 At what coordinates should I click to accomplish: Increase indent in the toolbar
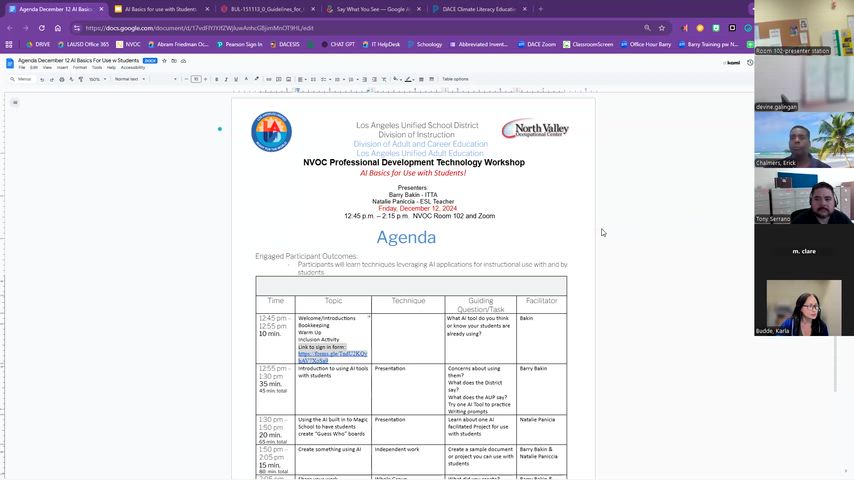coord(374,79)
